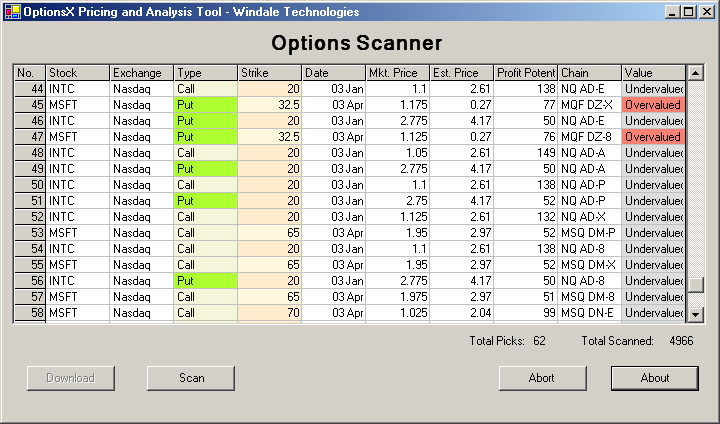Click Overvalued cell in row 45
Viewport: 720px width, 424px height.
pyautogui.click(x=653, y=105)
